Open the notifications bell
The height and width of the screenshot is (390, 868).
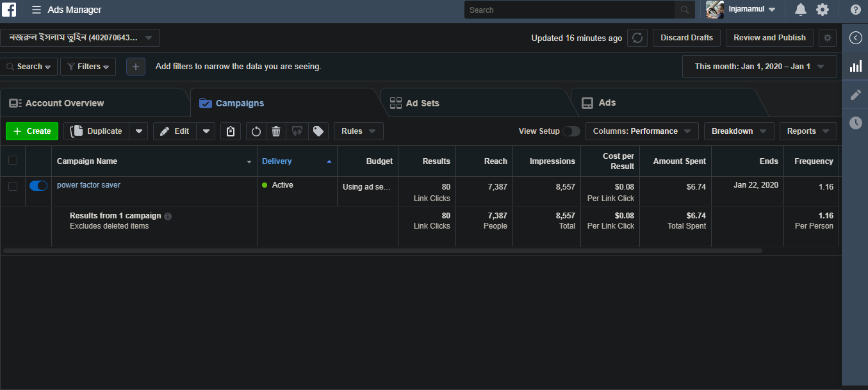(800, 10)
